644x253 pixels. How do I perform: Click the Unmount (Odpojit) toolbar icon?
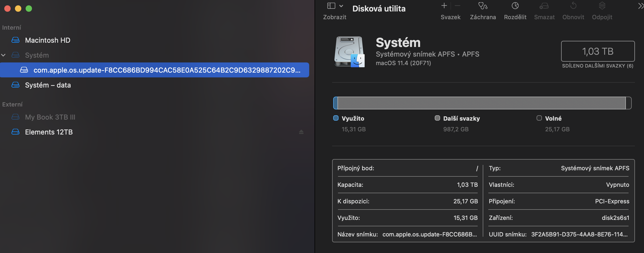click(602, 6)
